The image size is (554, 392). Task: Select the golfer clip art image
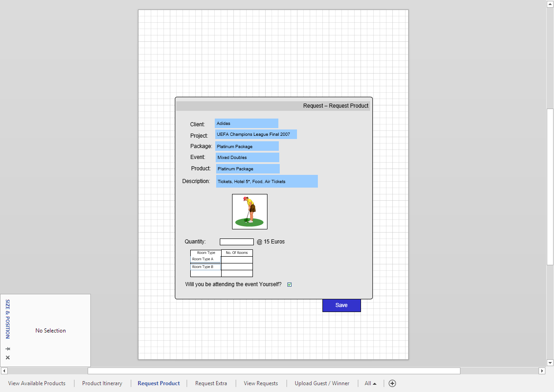(x=249, y=212)
